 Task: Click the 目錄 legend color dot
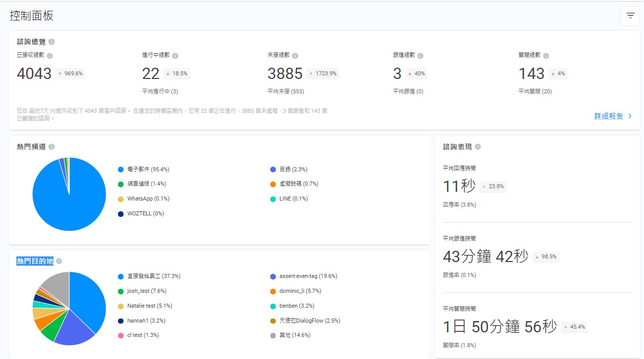coord(273,169)
